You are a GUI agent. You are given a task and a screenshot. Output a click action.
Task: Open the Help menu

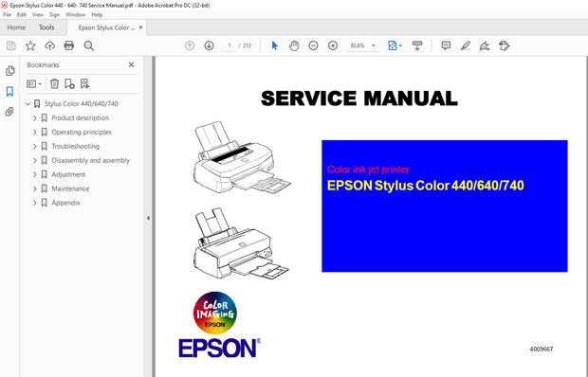click(x=97, y=14)
